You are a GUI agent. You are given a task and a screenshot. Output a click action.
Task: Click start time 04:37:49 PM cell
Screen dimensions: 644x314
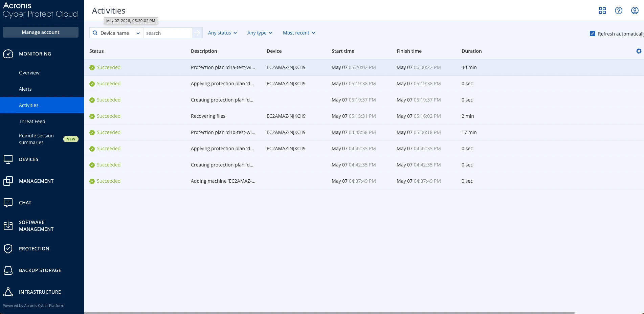click(354, 181)
